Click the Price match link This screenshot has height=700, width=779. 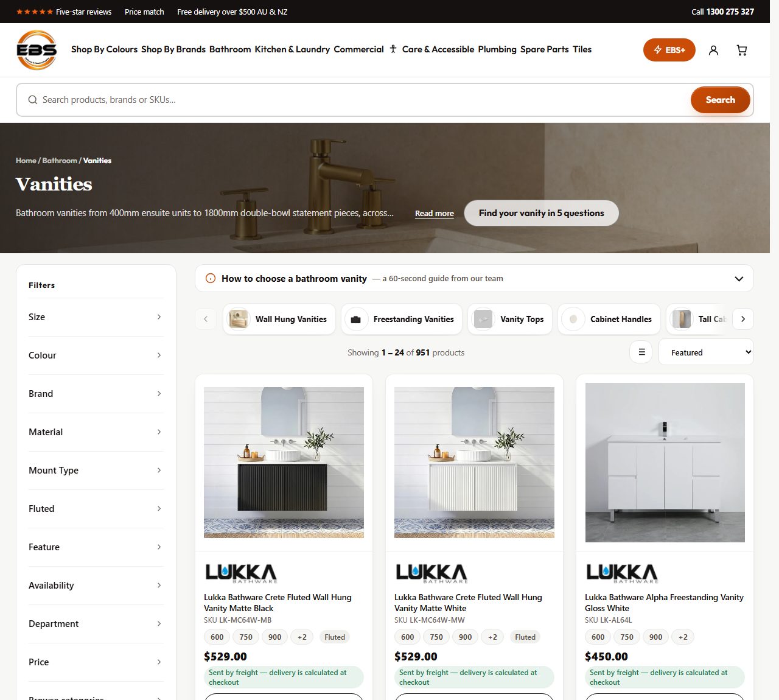(144, 12)
